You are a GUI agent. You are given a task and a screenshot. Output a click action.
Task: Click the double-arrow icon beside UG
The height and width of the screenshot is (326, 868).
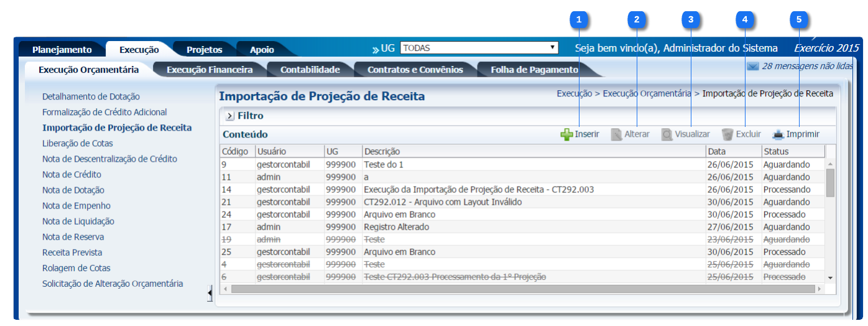(x=375, y=49)
